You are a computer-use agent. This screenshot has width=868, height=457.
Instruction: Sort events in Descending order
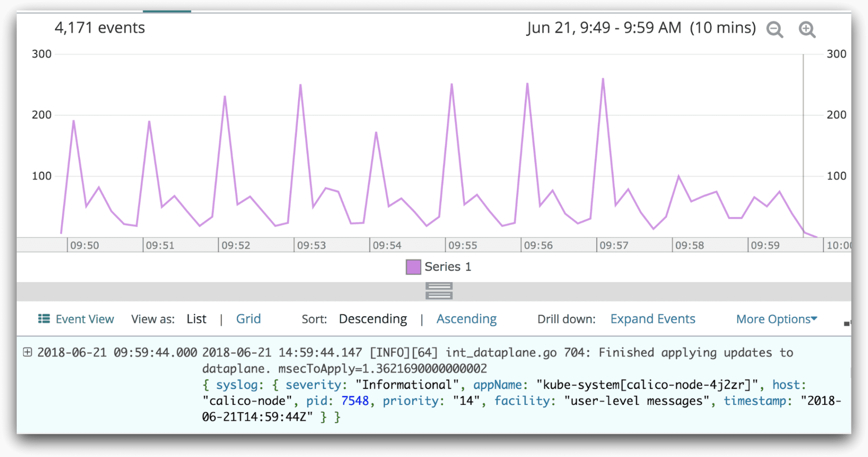coord(373,319)
